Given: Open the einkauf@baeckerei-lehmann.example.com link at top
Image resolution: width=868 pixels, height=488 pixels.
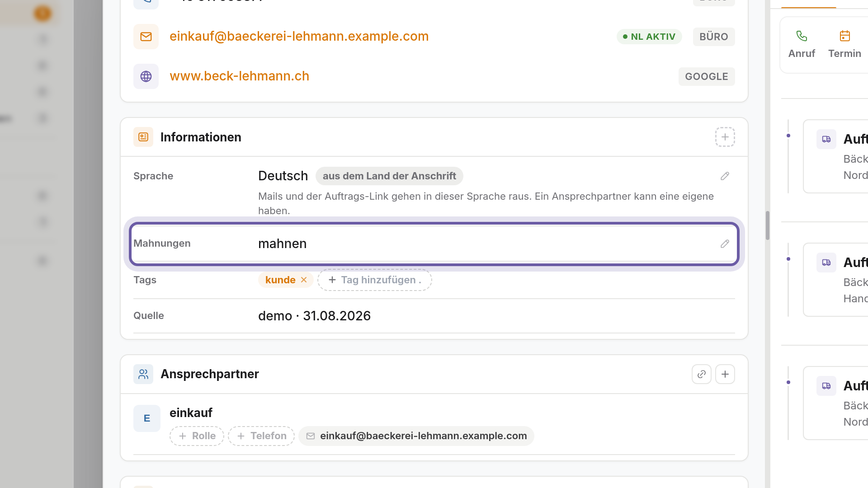Looking at the screenshot, I should point(299,37).
